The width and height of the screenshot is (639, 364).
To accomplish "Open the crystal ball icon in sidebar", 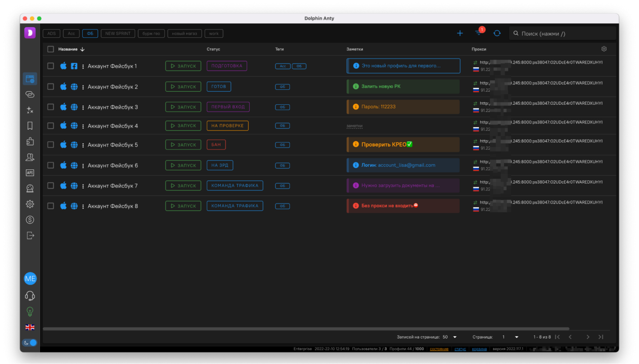I will tap(30, 188).
